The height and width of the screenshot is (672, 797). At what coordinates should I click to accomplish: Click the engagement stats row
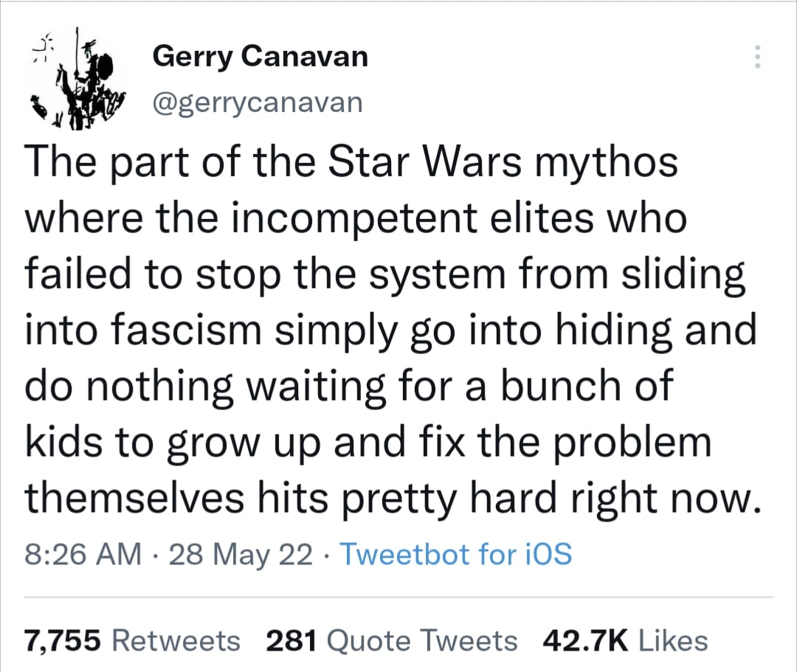tap(369, 640)
